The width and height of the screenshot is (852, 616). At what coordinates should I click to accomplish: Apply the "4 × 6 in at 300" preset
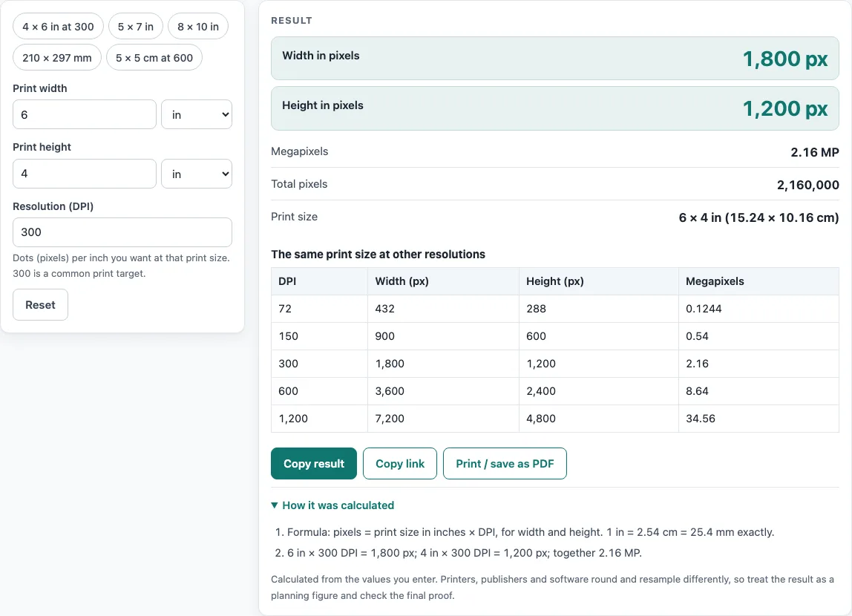tap(58, 27)
